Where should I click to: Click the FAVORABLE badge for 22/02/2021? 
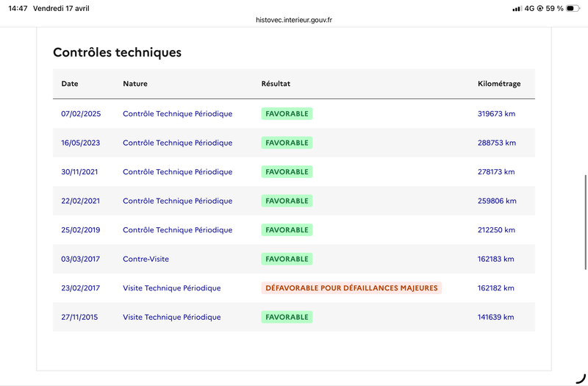tap(287, 201)
